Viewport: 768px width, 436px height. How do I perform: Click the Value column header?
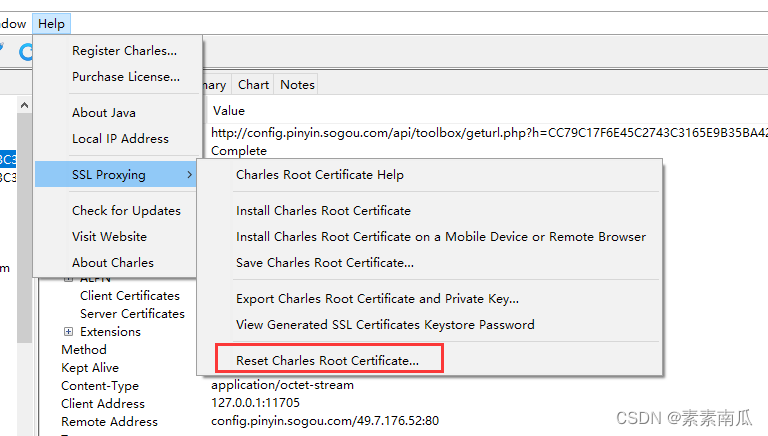coord(229,111)
